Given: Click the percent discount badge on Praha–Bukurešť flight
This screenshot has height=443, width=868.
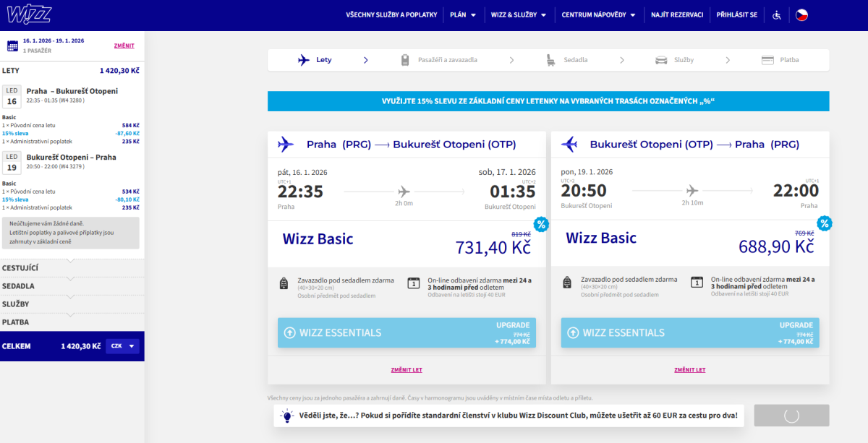Looking at the screenshot, I should [540, 223].
